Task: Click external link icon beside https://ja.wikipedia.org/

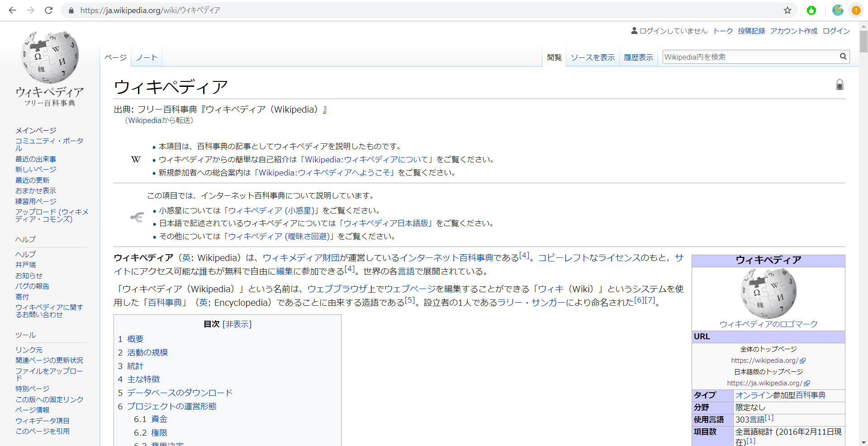Action: point(807,383)
